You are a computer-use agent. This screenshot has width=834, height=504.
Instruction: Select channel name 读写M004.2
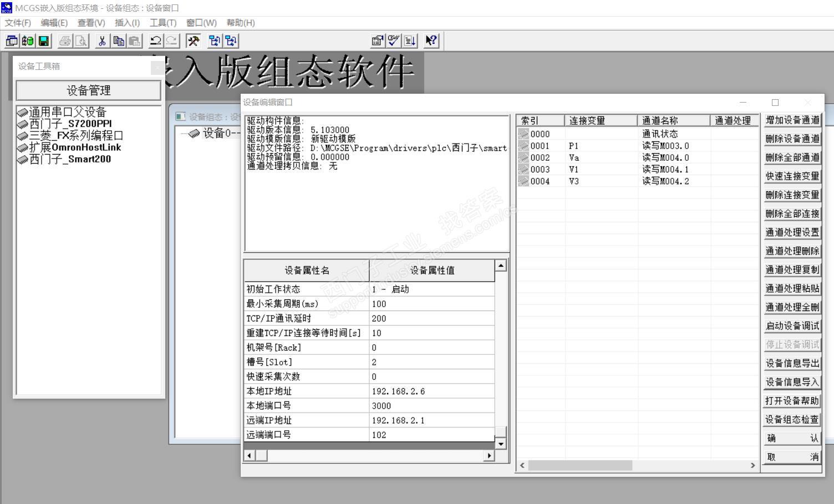(x=666, y=181)
